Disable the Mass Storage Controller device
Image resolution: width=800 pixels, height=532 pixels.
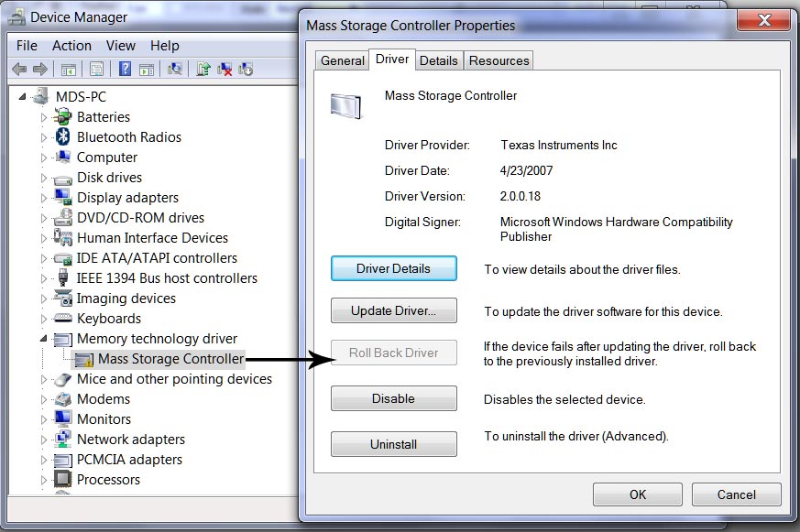[393, 397]
